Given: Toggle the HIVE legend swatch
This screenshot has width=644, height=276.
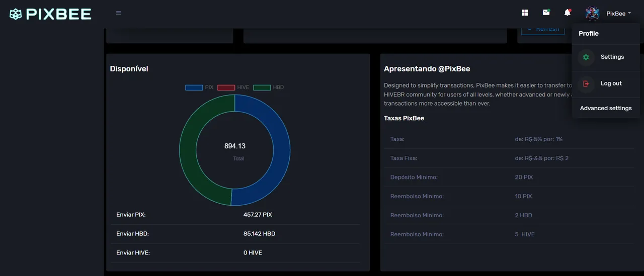Looking at the screenshot, I should (x=226, y=87).
